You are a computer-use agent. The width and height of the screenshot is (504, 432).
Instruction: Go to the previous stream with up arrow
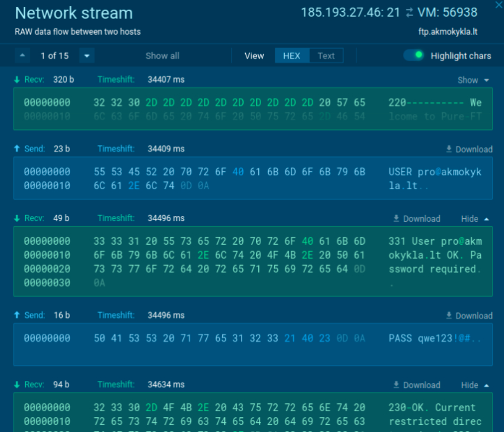click(x=22, y=56)
